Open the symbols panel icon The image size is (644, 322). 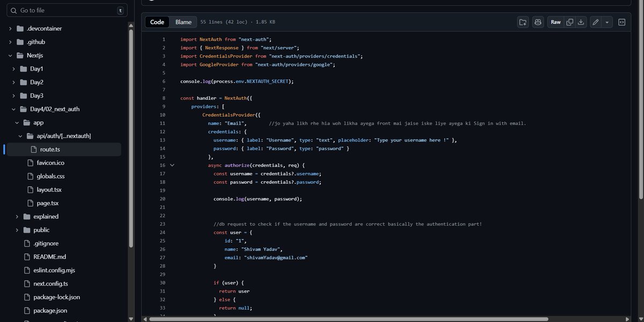click(622, 22)
